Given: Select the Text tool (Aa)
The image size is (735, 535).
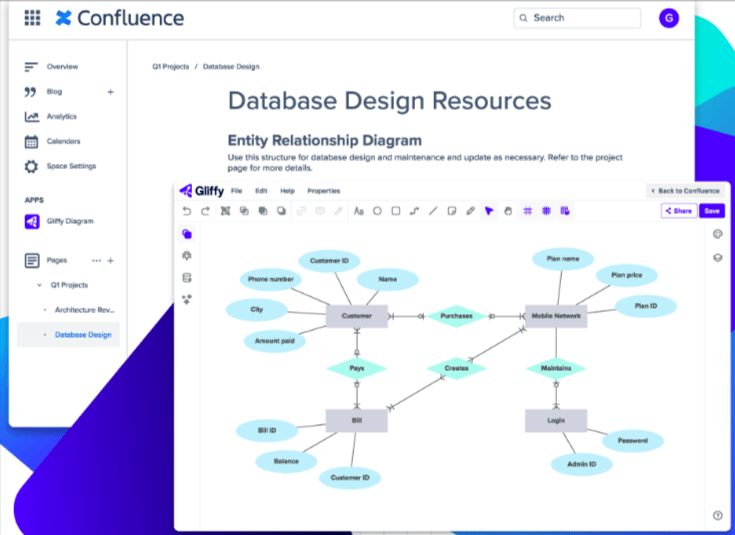Looking at the screenshot, I should point(359,211).
